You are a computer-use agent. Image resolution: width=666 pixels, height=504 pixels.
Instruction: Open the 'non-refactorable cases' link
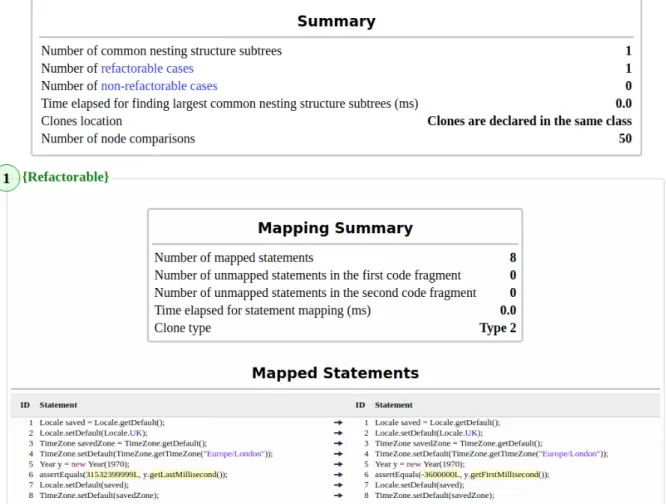[x=159, y=86]
